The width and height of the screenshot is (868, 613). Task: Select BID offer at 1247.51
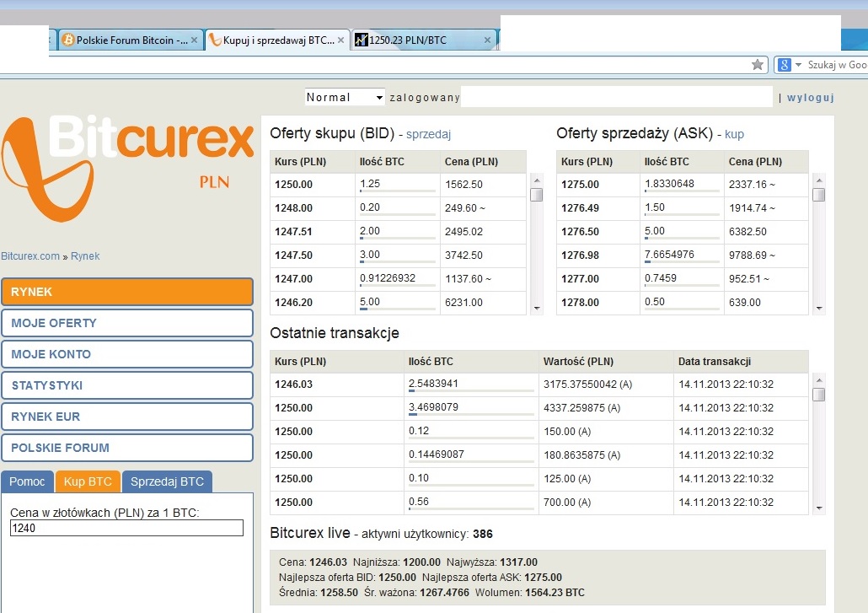tap(398, 232)
